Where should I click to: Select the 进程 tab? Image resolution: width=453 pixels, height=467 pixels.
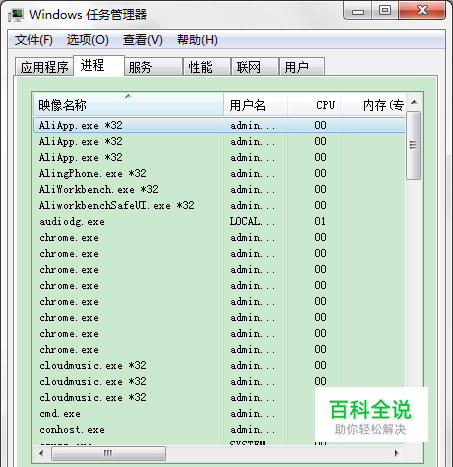coord(99,66)
